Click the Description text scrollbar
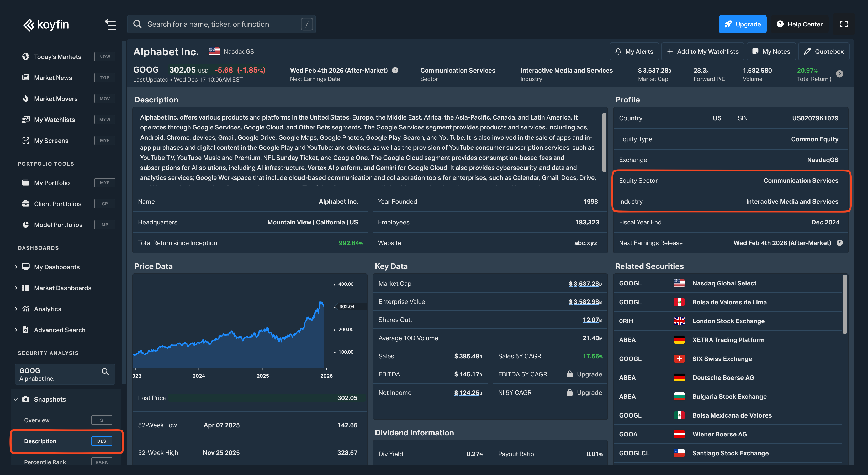The width and height of the screenshot is (868, 475). click(x=604, y=142)
